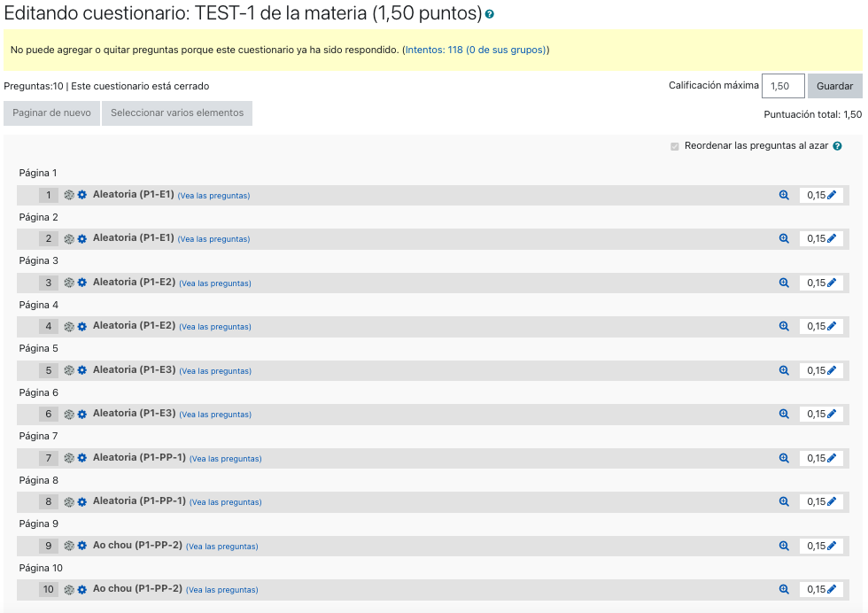This screenshot has height=613, width=868.
Task: Preview question 10 using the magnifier icon
Action: [784, 590]
